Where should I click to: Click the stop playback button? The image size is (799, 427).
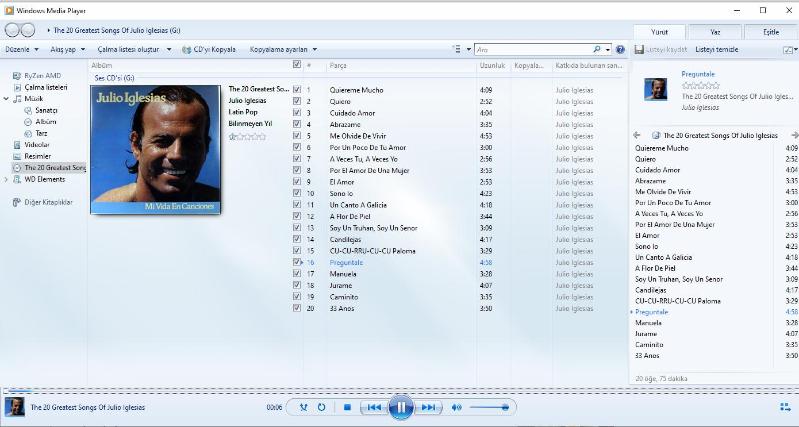tap(347, 407)
